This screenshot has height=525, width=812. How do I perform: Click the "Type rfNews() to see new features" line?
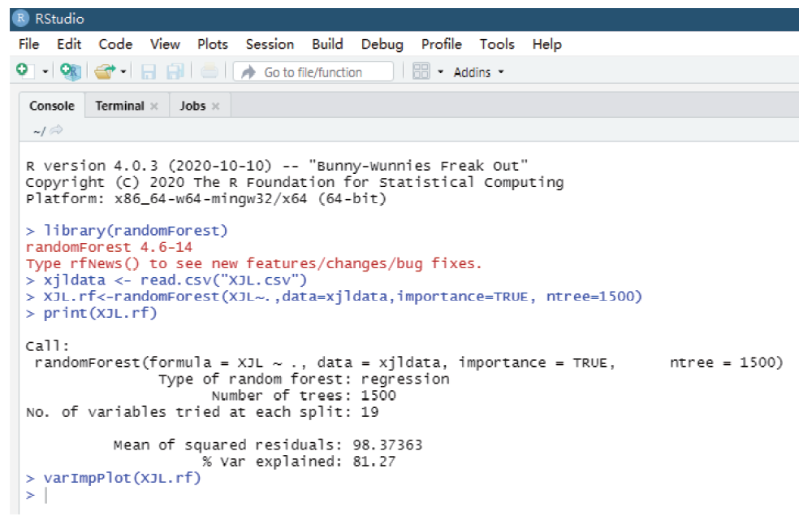click(x=253, y=264)
